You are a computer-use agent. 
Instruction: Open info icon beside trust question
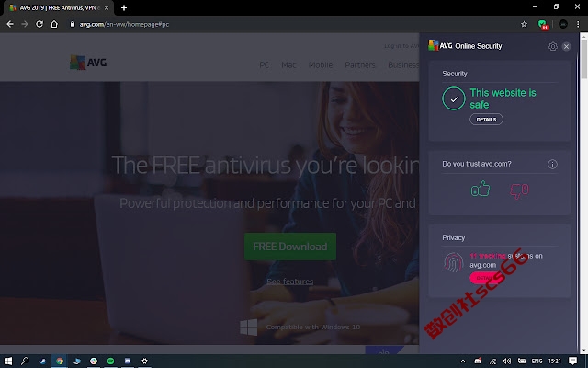click(x=552, y=164)
